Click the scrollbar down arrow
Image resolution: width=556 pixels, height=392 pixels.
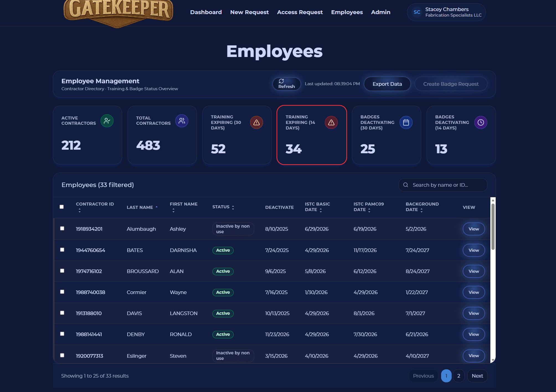493,360
